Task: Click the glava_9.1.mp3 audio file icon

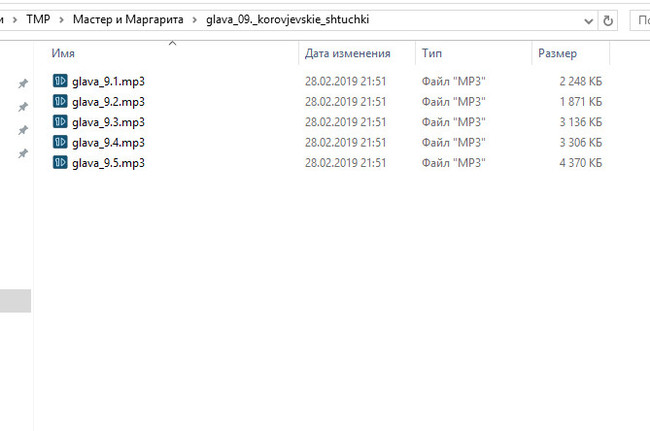Action: tap(60, 81)
